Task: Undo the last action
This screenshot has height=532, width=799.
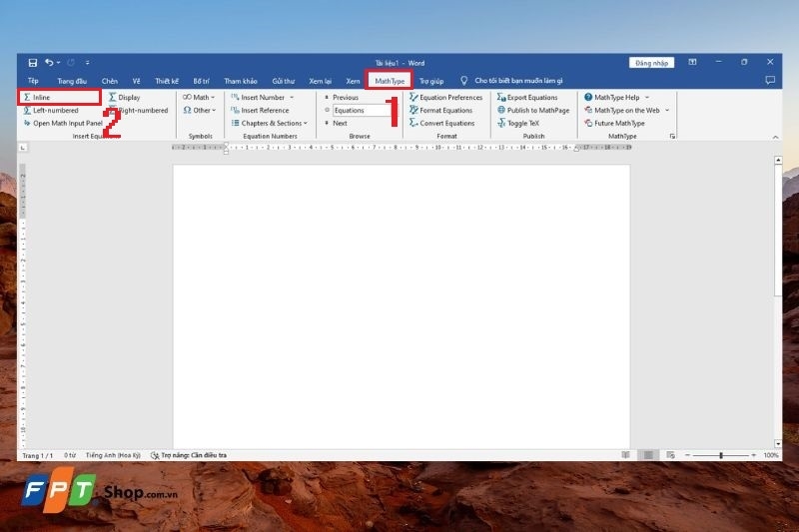Action: [49, 63]
